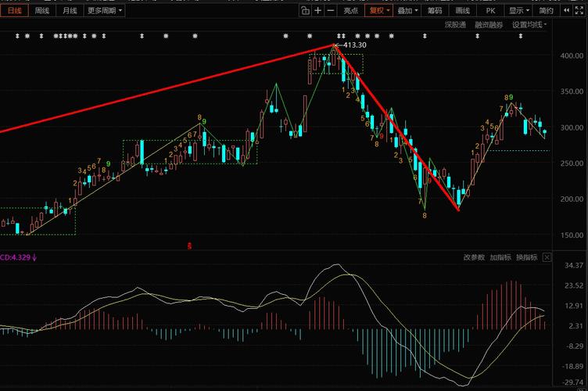The image size is (588, 391).
Task: Toggle fullscreen with the expand icon
Action: (579, 11)
